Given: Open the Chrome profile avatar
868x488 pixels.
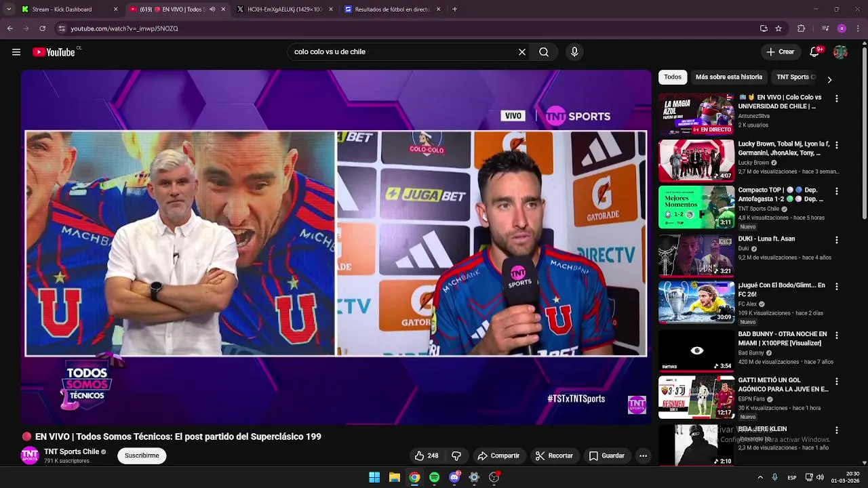Looking at the screenshot, I should point(842,28).
